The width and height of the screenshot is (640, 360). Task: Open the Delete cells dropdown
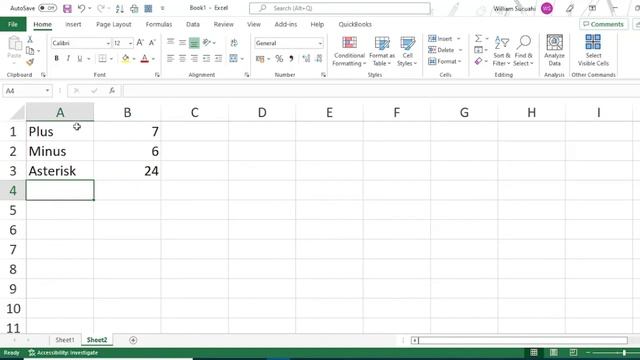click(x=460, y=50)
